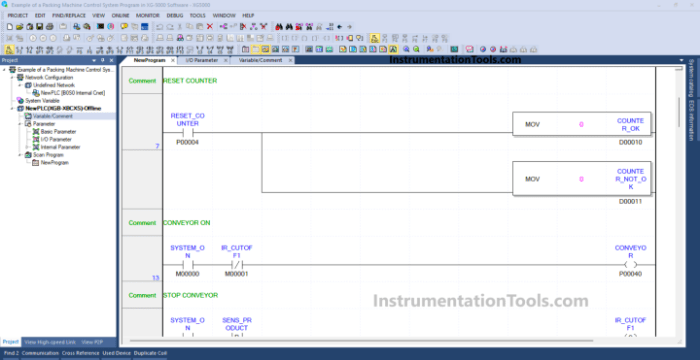Open the FIND/REPLACE menu
The height and width of the screenshot is (360, 700).
coord(69,16)
